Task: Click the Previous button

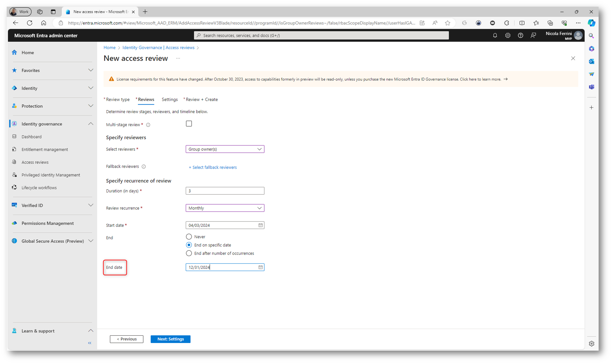Action: click(126, 339)
